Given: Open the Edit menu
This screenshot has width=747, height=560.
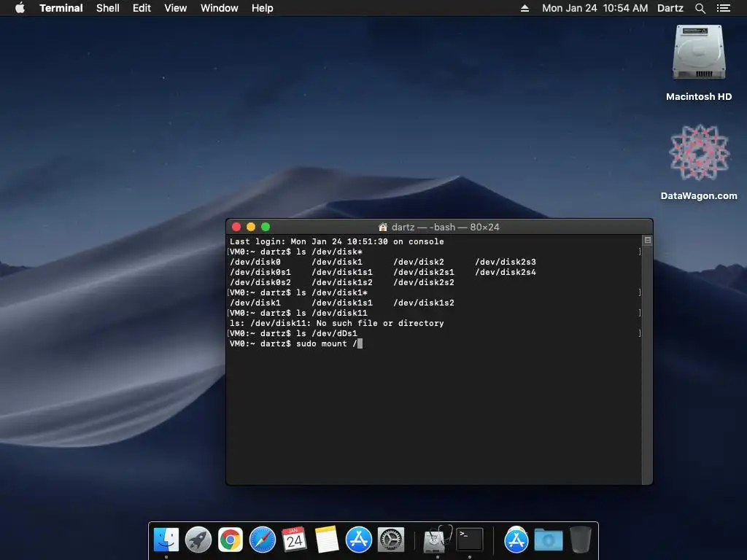Looking at the screenshot, I should [142, 8].
